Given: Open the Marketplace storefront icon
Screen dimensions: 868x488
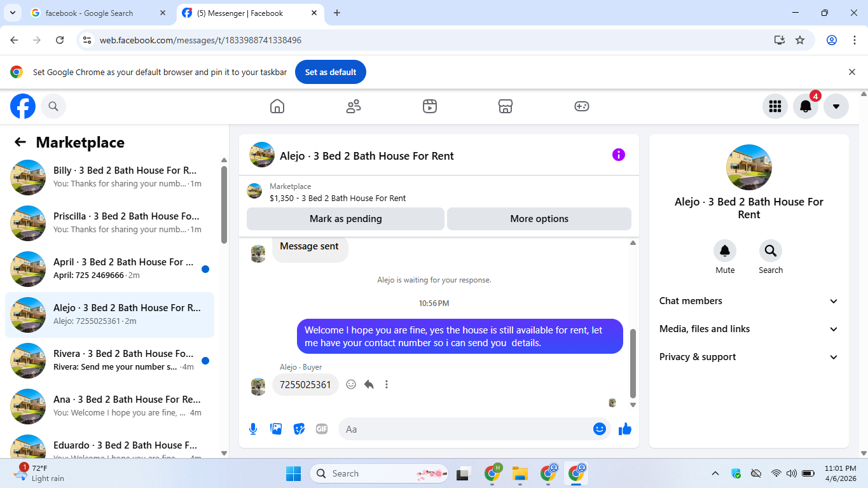Looking at the screenshot, I should pyautogui.click(x=506, y=106).
